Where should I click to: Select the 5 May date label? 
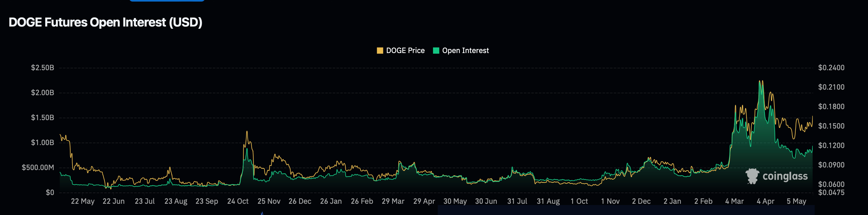(796, 201)
